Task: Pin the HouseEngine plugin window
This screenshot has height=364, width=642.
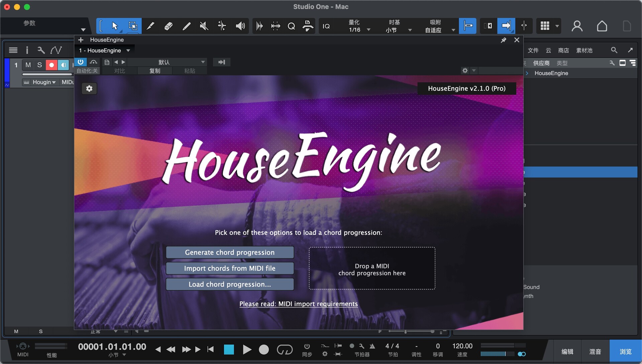Action: tap(503, 40)
